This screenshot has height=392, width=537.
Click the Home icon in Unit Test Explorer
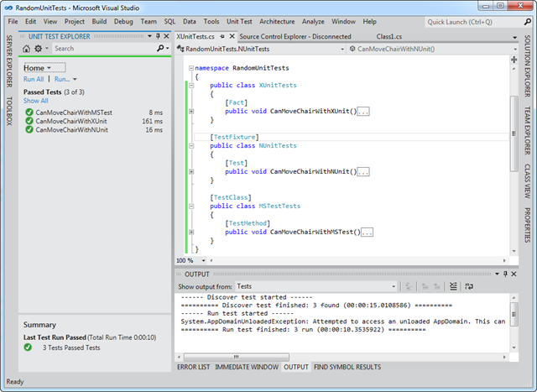(x=26, y=49)
